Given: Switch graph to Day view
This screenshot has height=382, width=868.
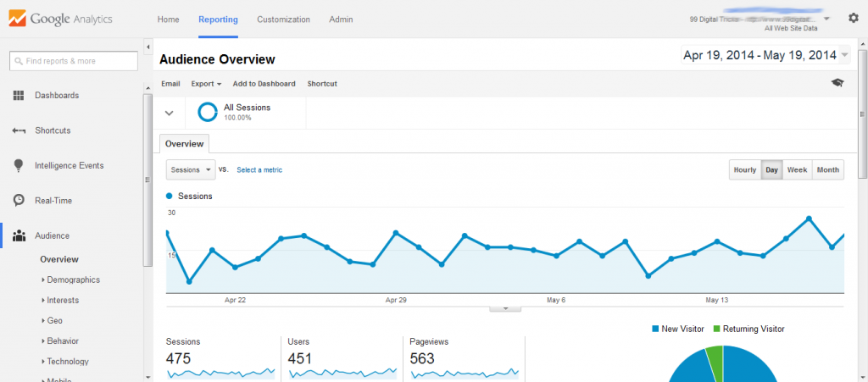Looking at the screenshot, I should pyautogui.click(x=771, y=169).
